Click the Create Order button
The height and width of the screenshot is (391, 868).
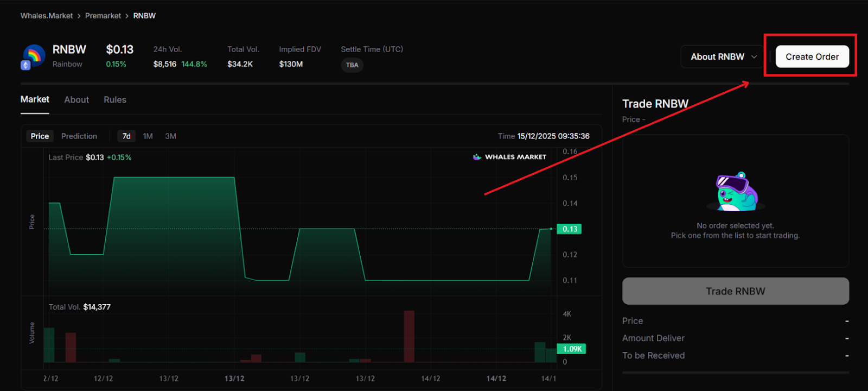coord(812,57)
